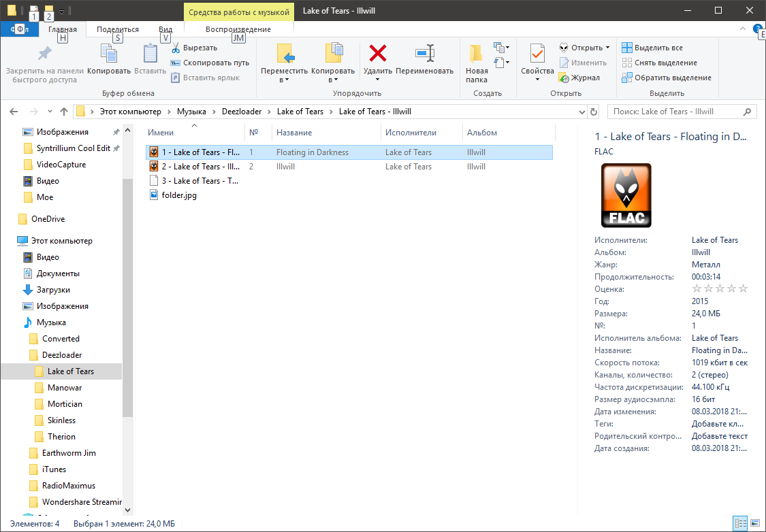Click the Музыка breadcrumb in address bar
Screen dimensions: 766x532
tap(191, 112)
